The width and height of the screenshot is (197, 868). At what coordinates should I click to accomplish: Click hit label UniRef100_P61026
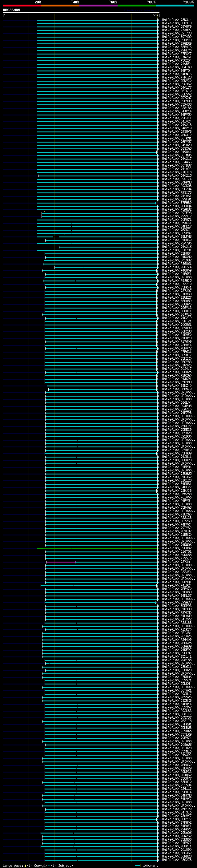[x=177, y=636]
